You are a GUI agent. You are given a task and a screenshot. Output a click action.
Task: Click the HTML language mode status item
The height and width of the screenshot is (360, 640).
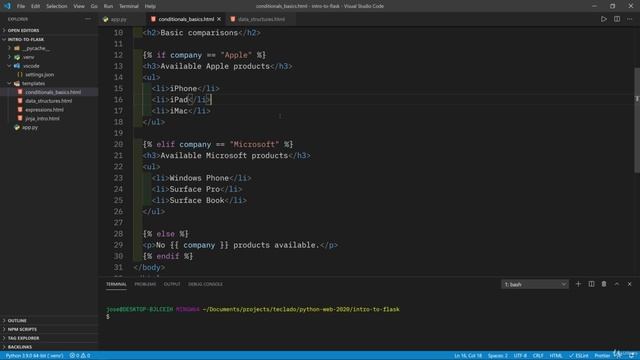(x=556, y=356)
